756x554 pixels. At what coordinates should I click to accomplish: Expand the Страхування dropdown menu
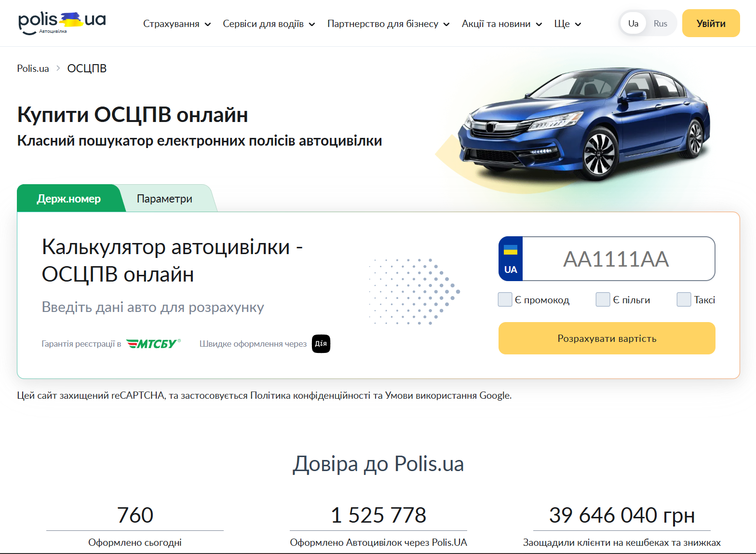(177, 24)
